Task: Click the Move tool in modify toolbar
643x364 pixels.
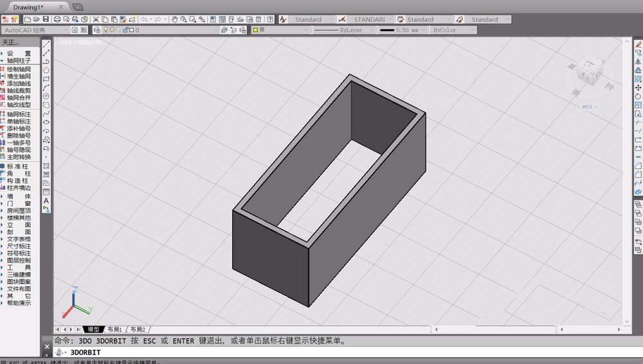Action: [x=638, y=87]
